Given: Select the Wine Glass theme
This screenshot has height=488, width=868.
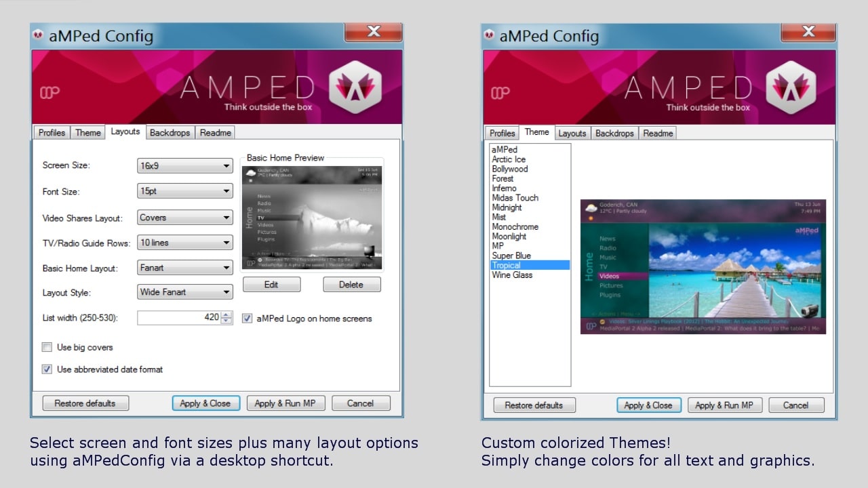Looking at the screenshot, I should pyautogui.click(x=512, y=275).
